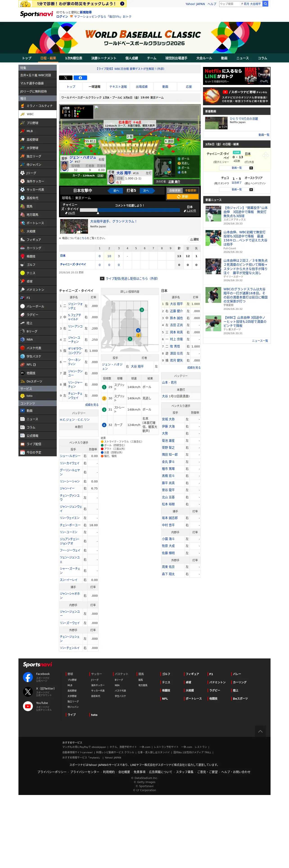Open NBA sidebar category
The height and width of the screenshot is (868, 289).
tap(37, 340)
